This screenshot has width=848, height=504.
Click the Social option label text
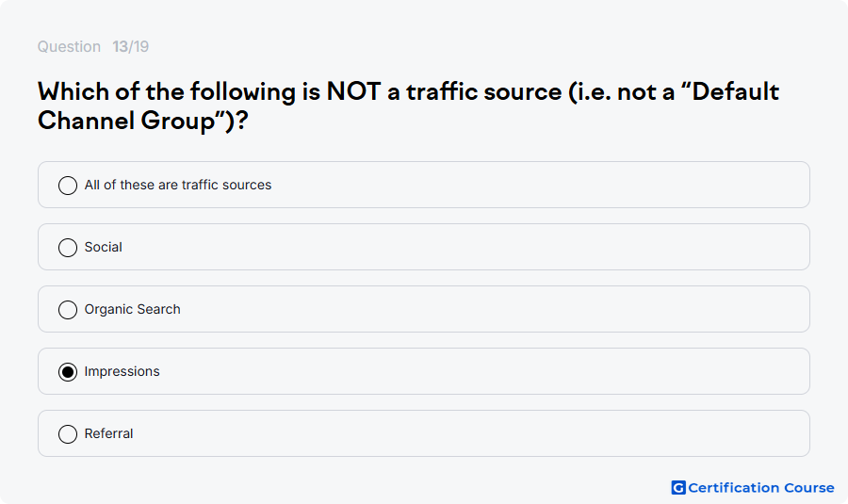(104, 247)
